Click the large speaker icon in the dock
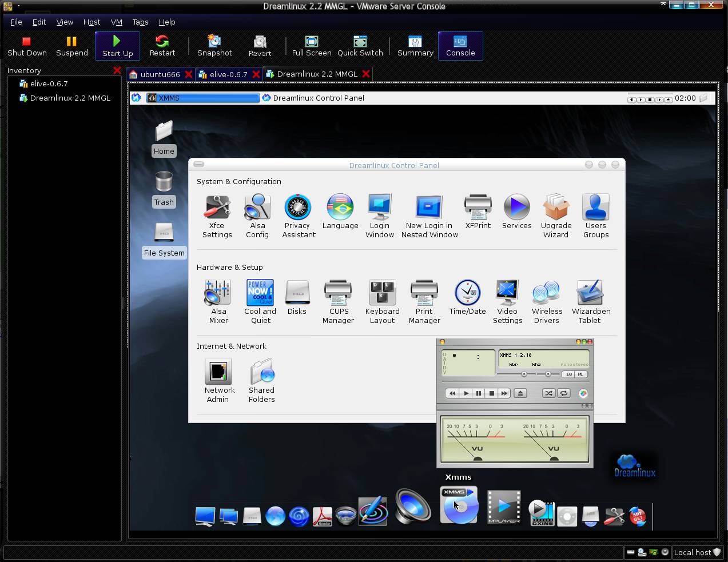Screen dimensions: 728x562 tap(412, 507)
